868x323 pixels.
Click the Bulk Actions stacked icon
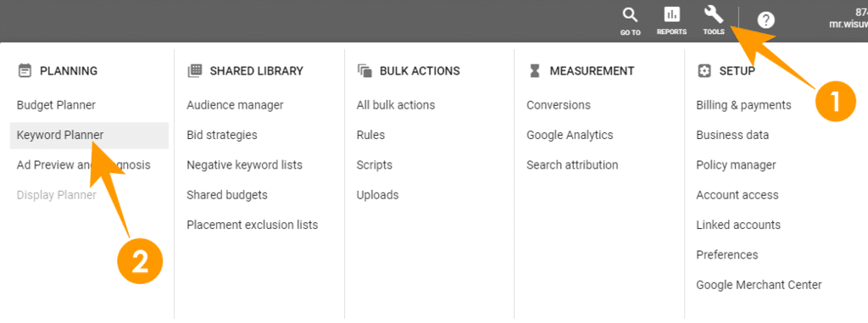click(x=364, y=71)
